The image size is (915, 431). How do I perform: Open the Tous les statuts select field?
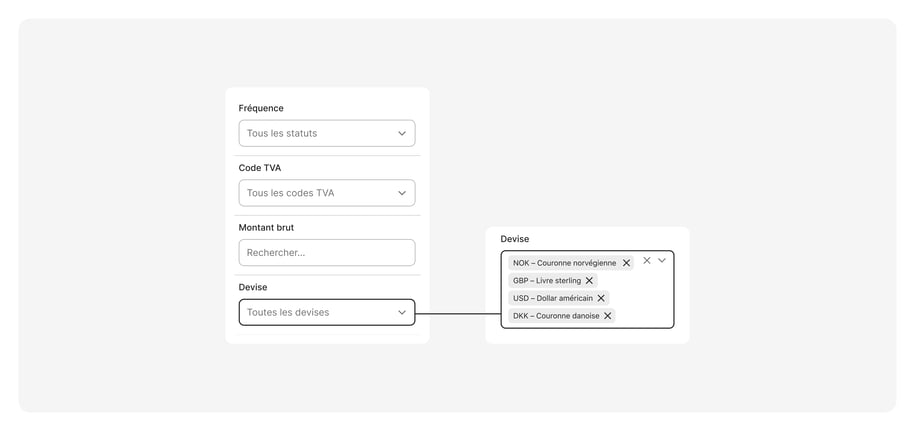click(x=327, y=134)
